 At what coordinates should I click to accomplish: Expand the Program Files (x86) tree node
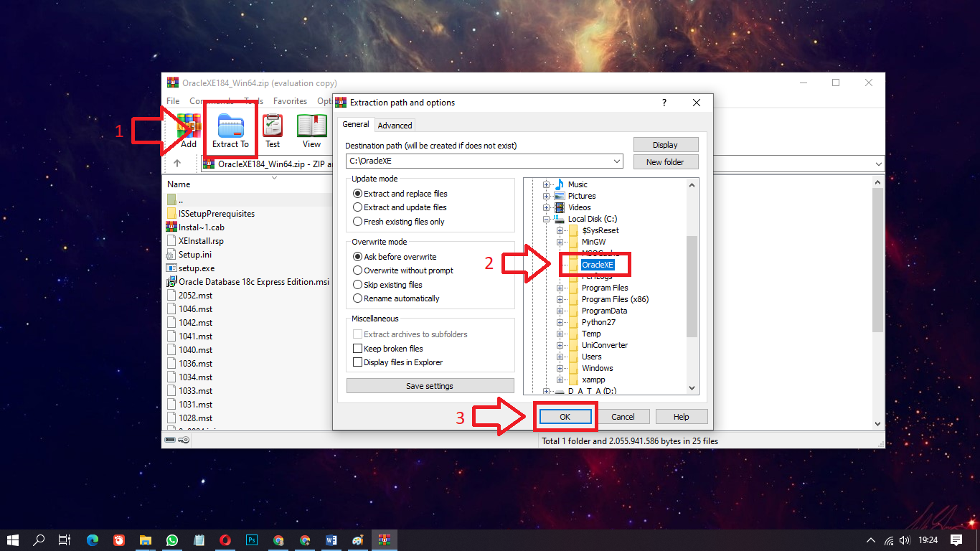click(560, 299)
